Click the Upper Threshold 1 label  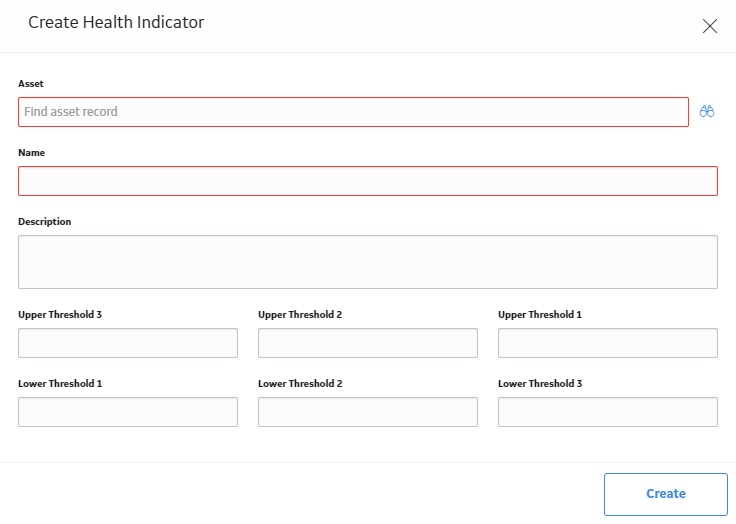pyautogui.click(x=540, y=315)
